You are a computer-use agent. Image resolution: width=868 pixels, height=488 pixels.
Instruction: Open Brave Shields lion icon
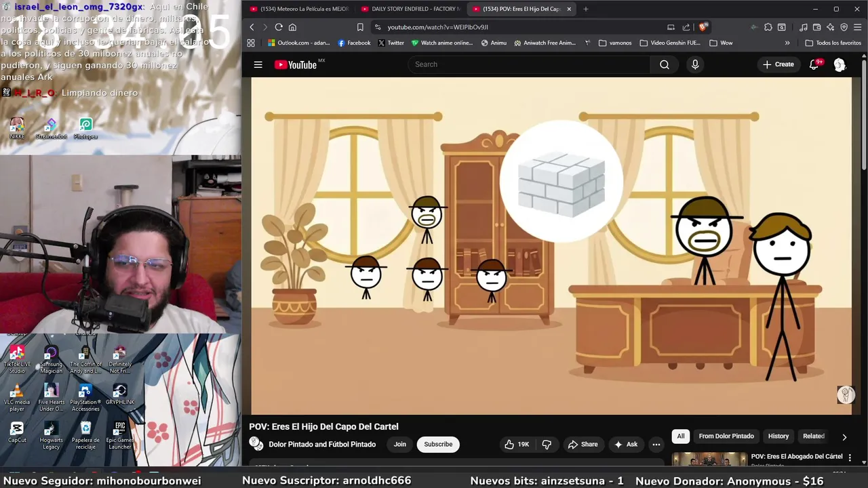pyautogui.click(x=703, y=27)
